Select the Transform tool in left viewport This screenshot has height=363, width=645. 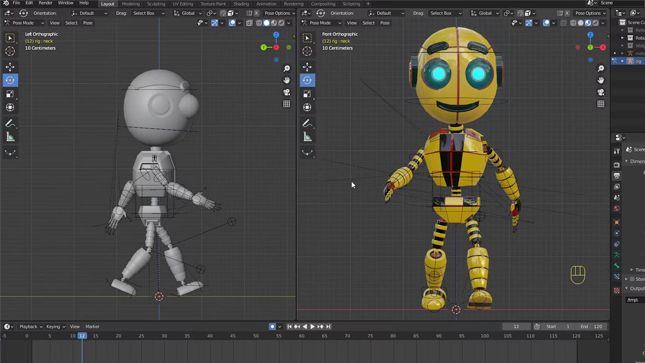[x=10, y=107]
